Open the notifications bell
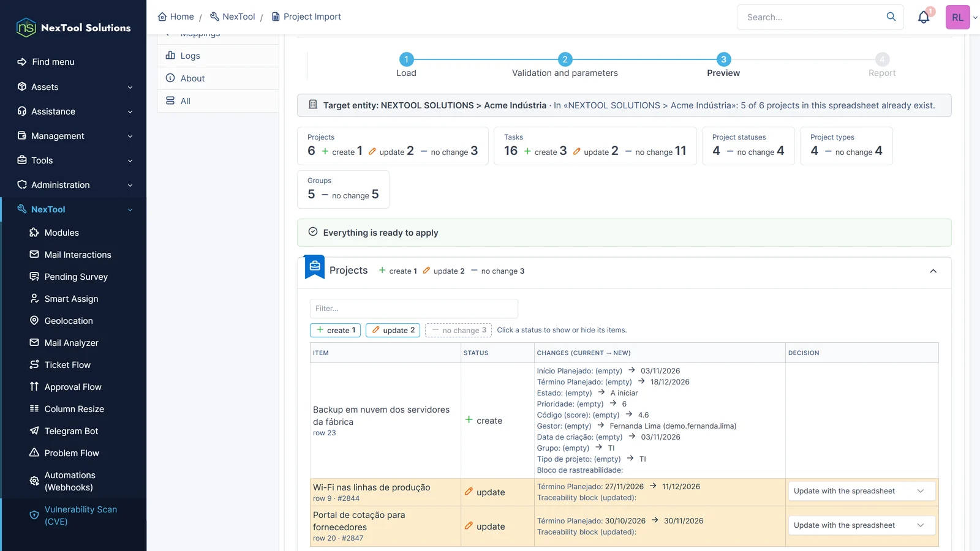Viewport: 980px width, 551px height. [x=924, y=17]
